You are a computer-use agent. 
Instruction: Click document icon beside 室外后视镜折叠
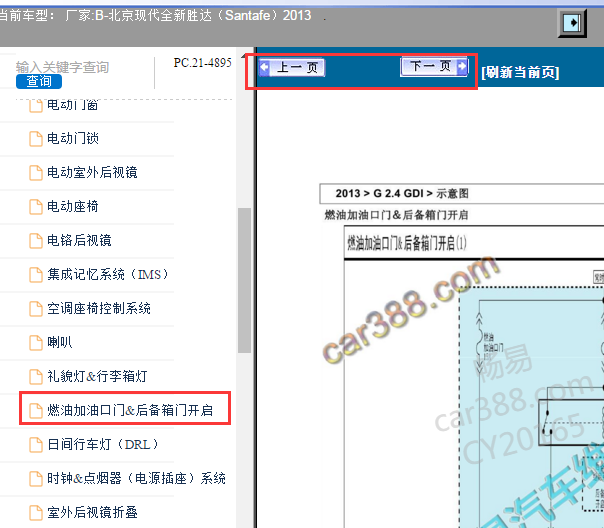(36, 513)
